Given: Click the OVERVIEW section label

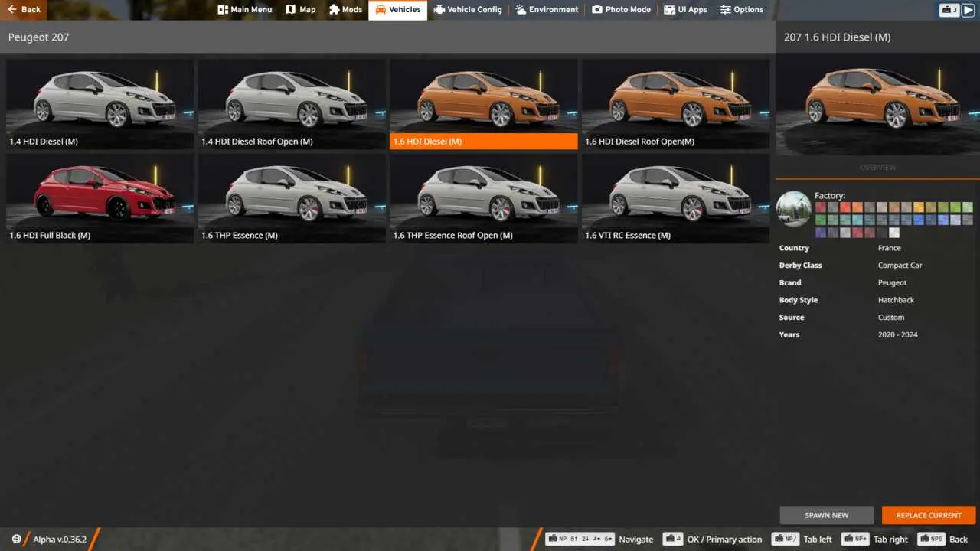Looking at the screenshot, I should pos(877,168).
